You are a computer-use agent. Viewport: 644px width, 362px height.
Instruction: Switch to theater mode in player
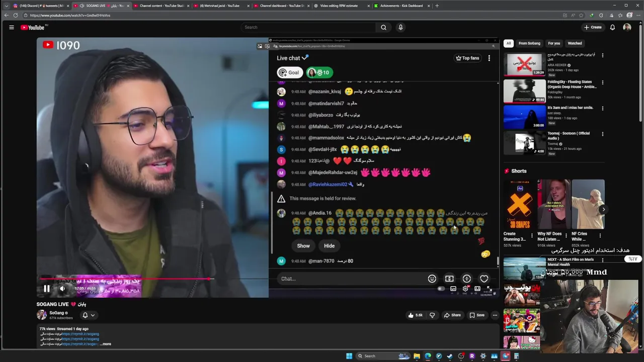pyautogui.click(x=477, y=289)
